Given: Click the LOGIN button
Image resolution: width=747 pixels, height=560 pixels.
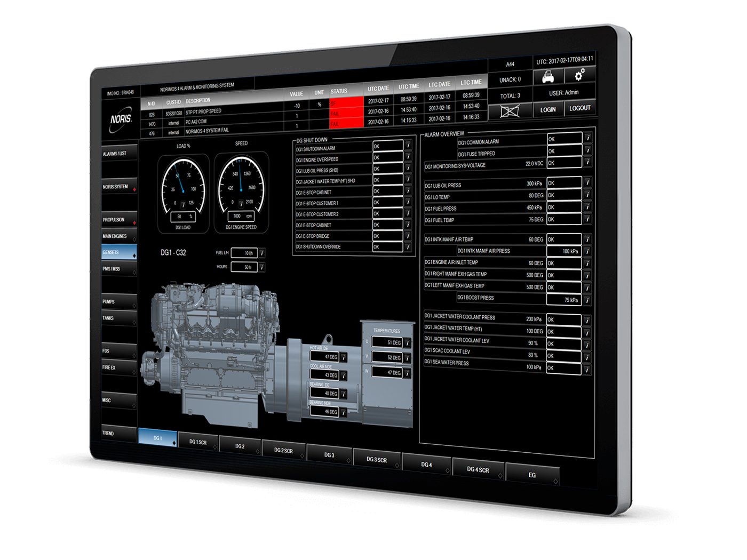Looking at the screenshot, I should pyautogui.click(x=548, y=109).
